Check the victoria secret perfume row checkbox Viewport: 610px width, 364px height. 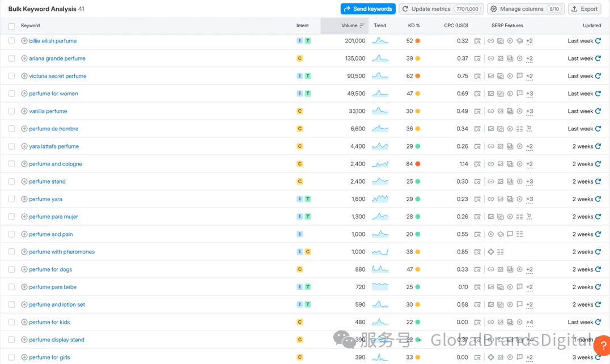[12, 76]
